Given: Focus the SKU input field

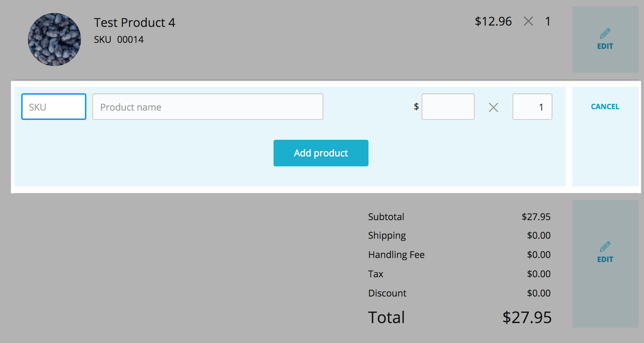Looking at the screenshot, I should point(54,107).
